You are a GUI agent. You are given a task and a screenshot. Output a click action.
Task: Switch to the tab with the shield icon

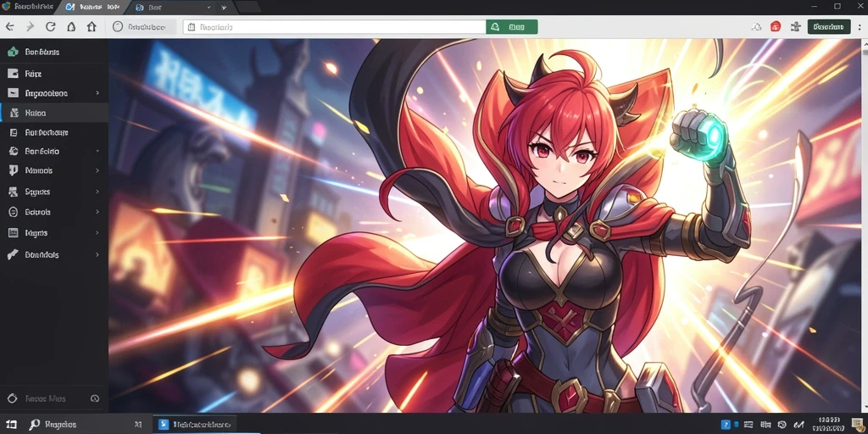[x=29, y=7]
